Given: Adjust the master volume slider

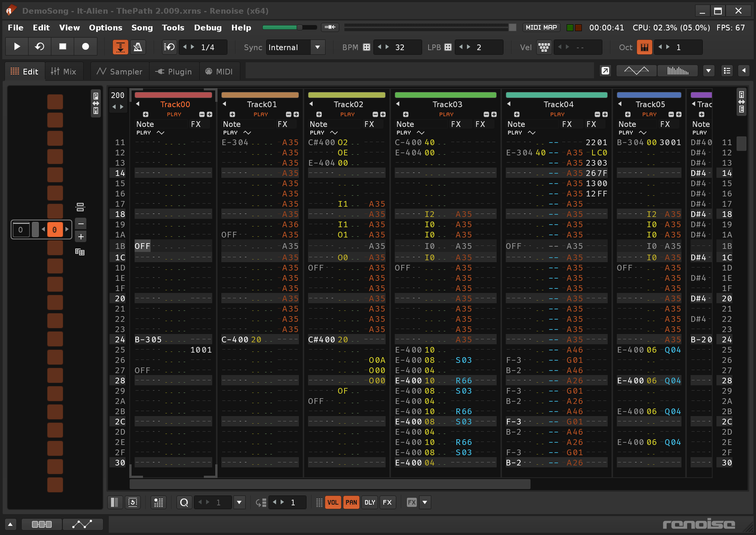Looking at the screenshot, I should tap(299, 27).
